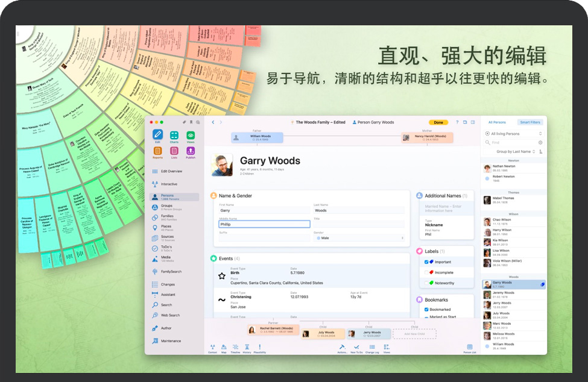Show the Timeline from bottom toolbar
Screen dimensions: 588x382
[x=235, y=348]
